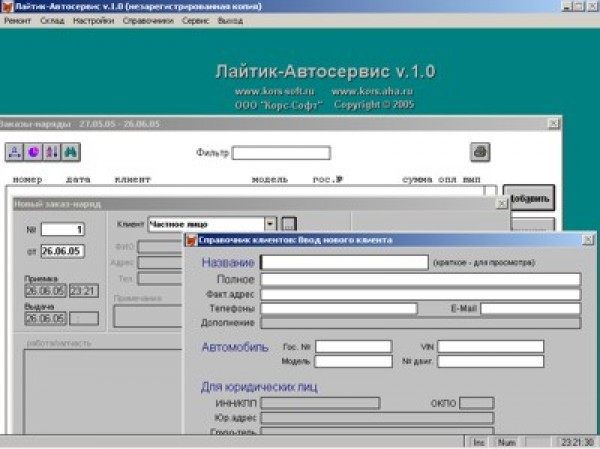This screenshot has width=600, height=449.
Task: Click the ОКПО field
Action: 476,403
